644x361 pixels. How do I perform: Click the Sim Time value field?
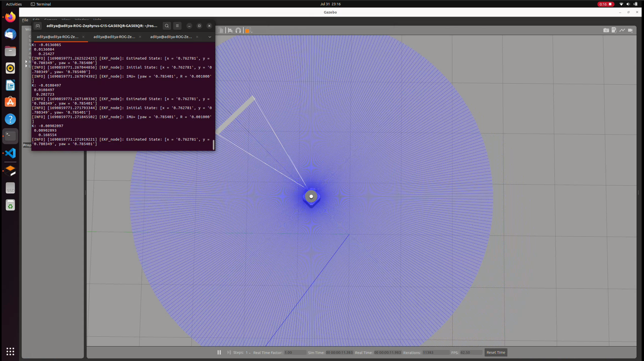tap(339, 353)
